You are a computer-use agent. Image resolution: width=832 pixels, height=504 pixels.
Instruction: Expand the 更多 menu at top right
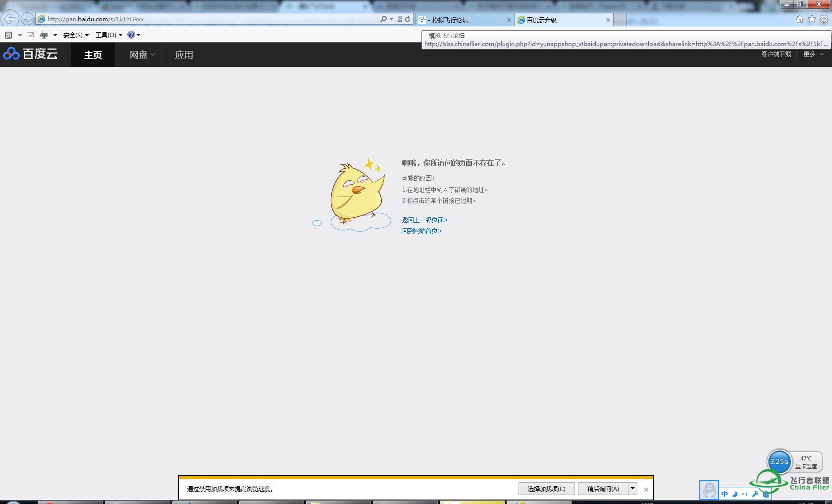point(813,54)
